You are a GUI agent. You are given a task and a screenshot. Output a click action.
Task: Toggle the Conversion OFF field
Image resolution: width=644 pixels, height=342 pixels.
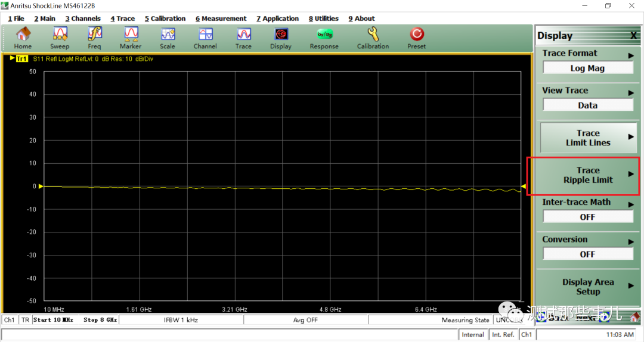pyautogui.click(x=588, y=254)
